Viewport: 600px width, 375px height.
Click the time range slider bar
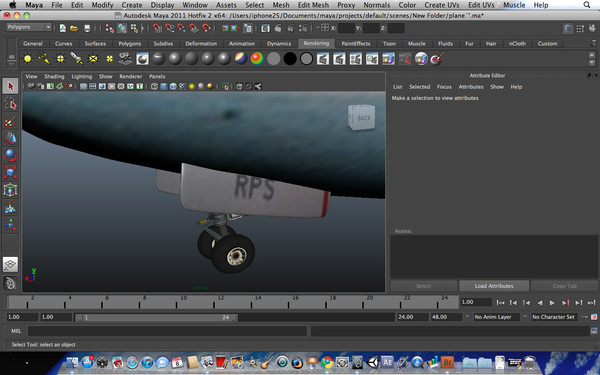point(156,317)
